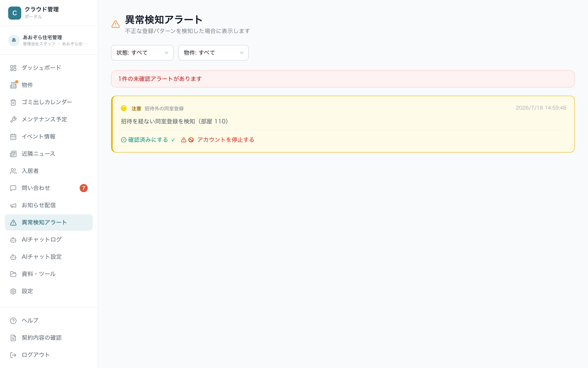Screen dimensions: 588x368
Task: Click the red triangle warning icon in alert actions
Action: click(184, 140)
